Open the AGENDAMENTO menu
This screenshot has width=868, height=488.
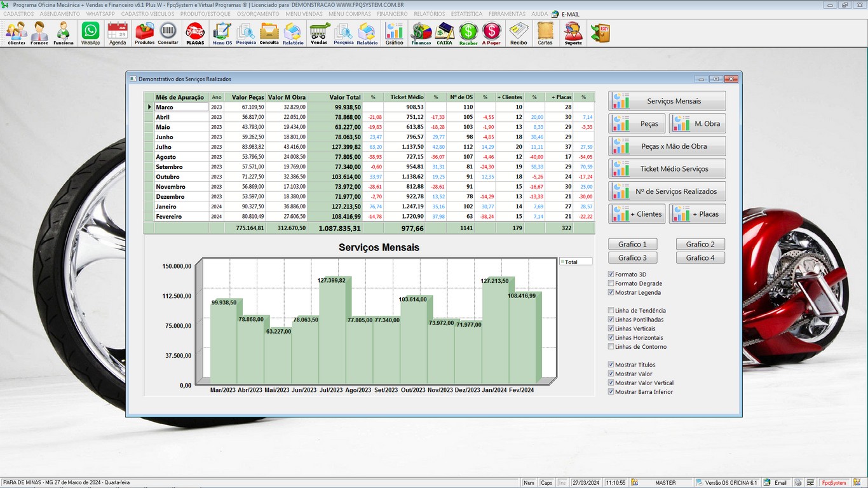coord(60,14)
